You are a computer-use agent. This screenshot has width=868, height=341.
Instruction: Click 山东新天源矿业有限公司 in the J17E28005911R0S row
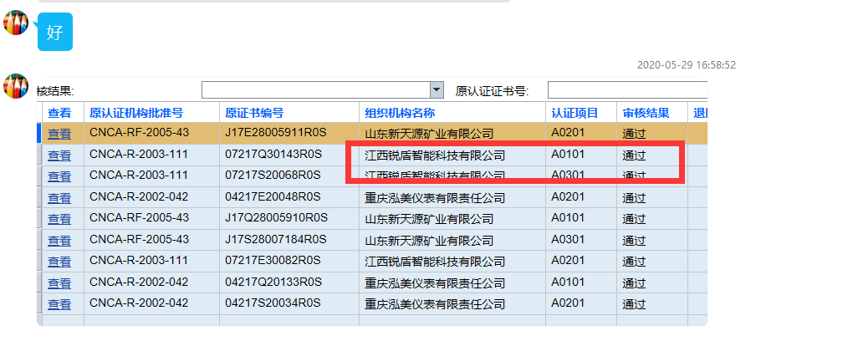point(429,134)
